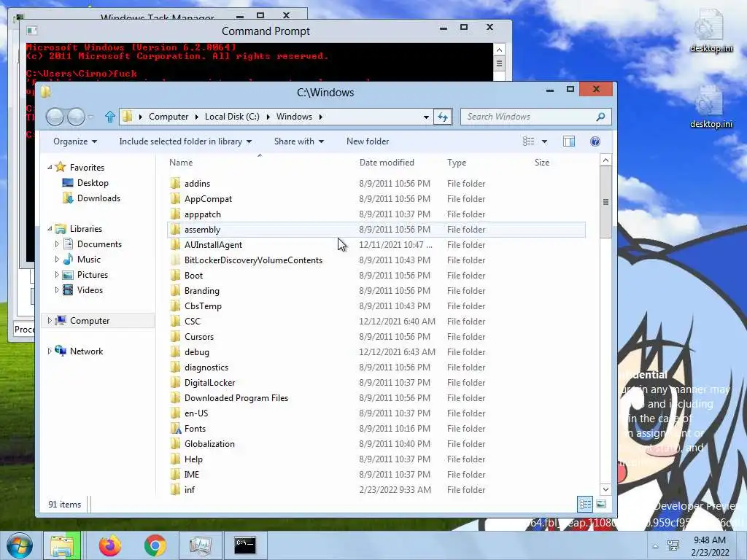
Task: Select the inf folder
Action: click(189, 489)
